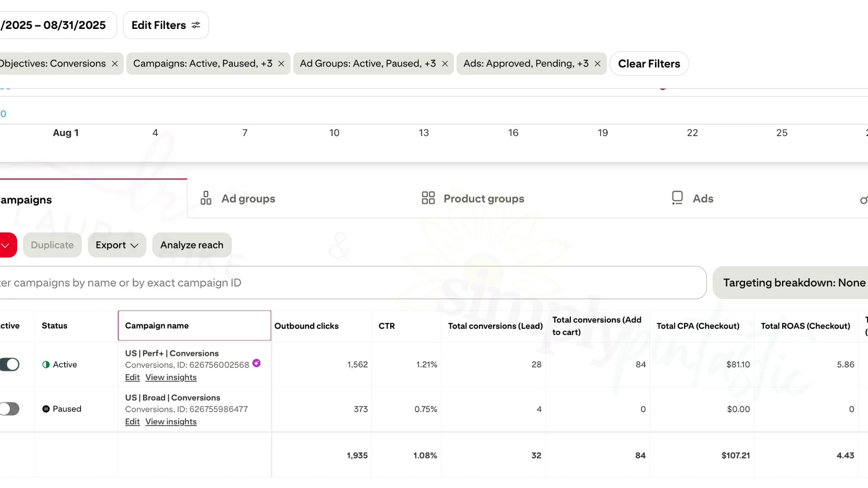Screen dimensions: 868x488
Task: Remove the Ad Groups filter chip
Action: coord(445,64)
